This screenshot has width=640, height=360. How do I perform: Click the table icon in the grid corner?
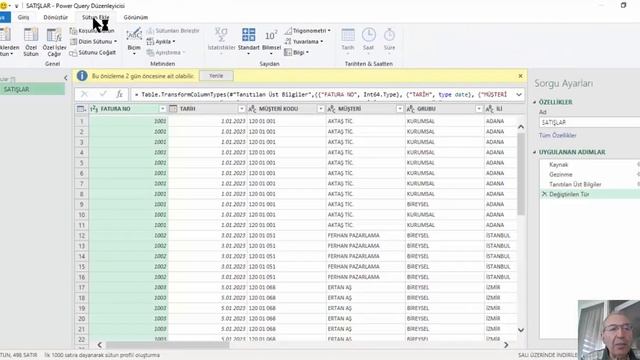[x=81, y=109]
